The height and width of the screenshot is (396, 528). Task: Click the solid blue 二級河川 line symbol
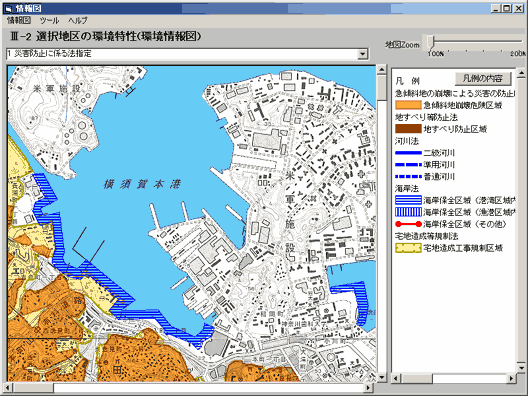[x=408, y=153]
